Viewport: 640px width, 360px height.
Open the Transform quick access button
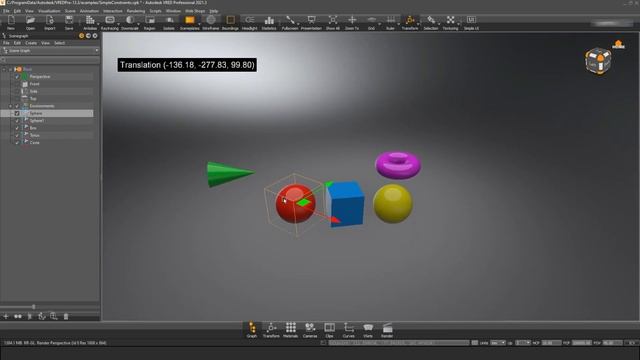click(271, 330)
